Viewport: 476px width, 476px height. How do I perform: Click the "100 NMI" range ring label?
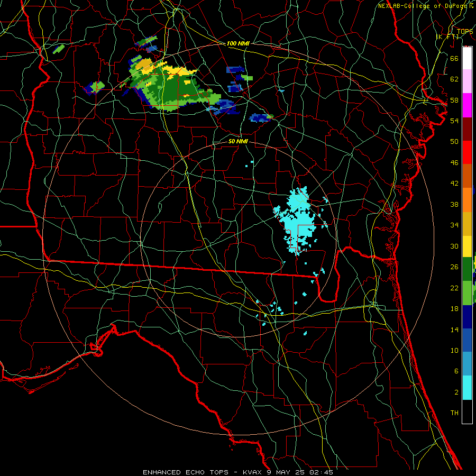click(x=238, y=43)
